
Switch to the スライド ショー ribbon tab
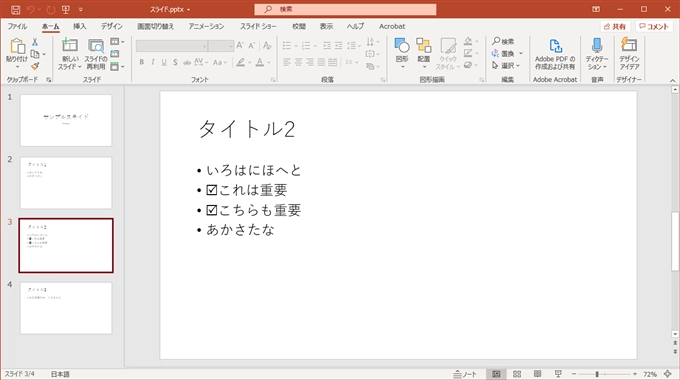coord(258,26)
